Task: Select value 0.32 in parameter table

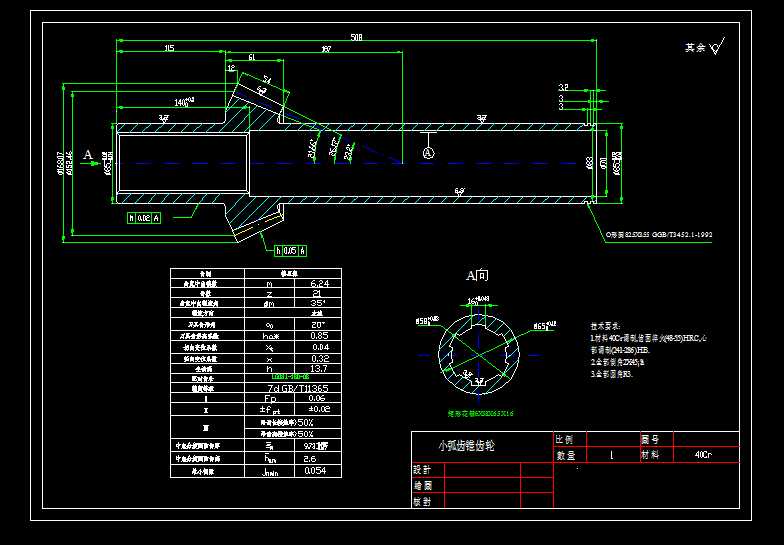Action: click(320, 358)
